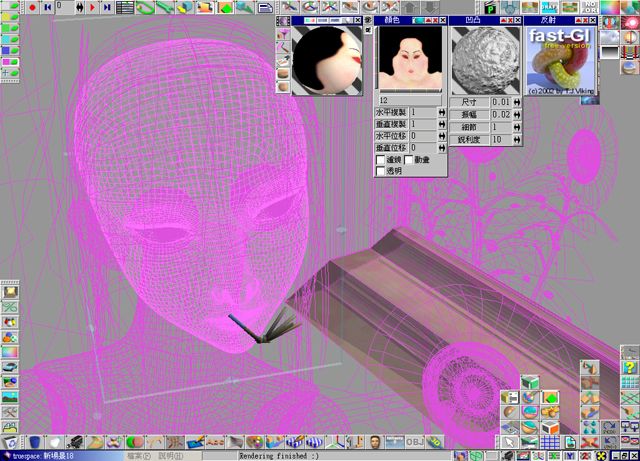This screenshot has height=461, width=640.
Task: Enable the 濾鏡 checkbox
Action: point(380,160)
